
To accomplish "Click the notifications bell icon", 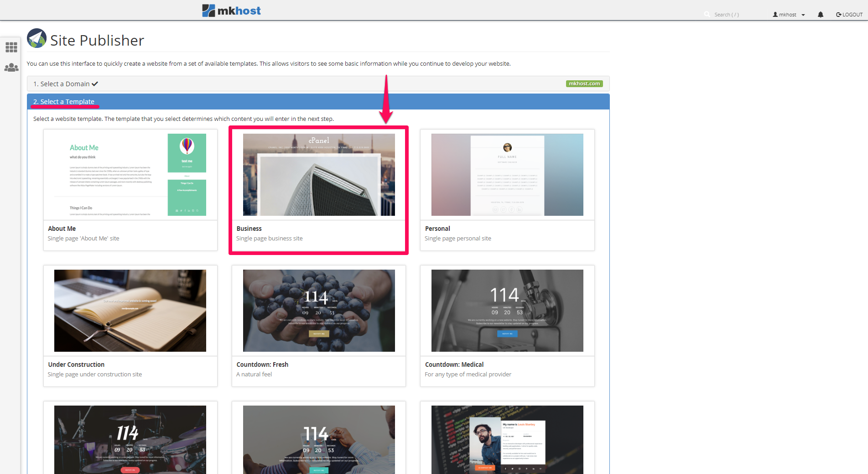I will [x=820, y=15].
